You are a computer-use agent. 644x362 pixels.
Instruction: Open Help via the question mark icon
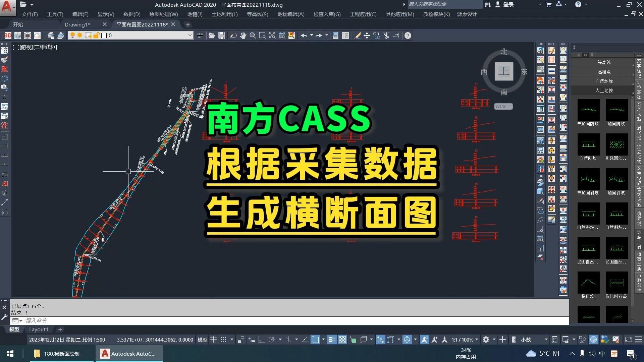pos(408,35)
